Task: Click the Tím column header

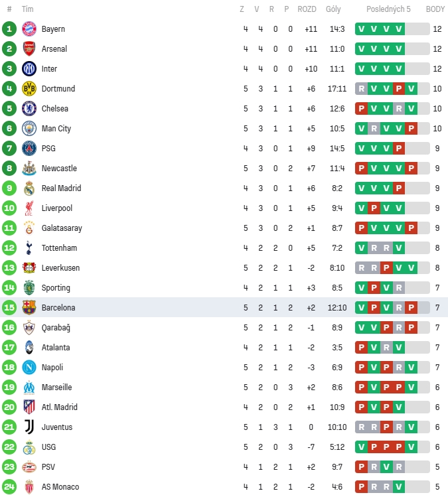Action: coord(28,9)
